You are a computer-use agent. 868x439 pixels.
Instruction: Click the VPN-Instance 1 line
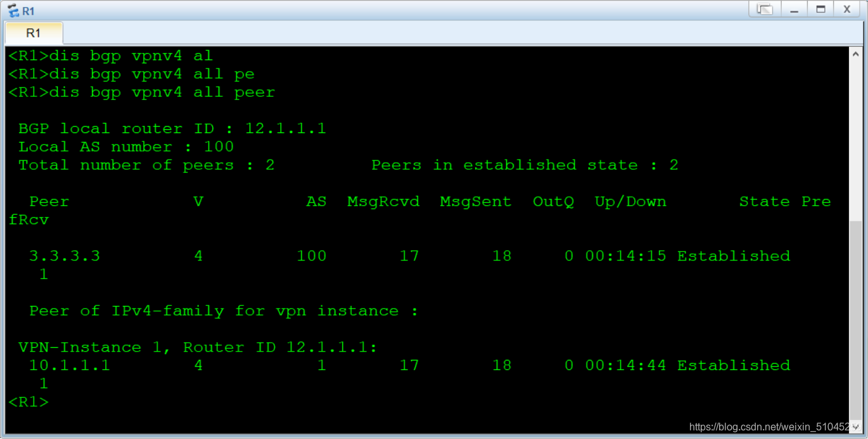[x=198, y=347]
